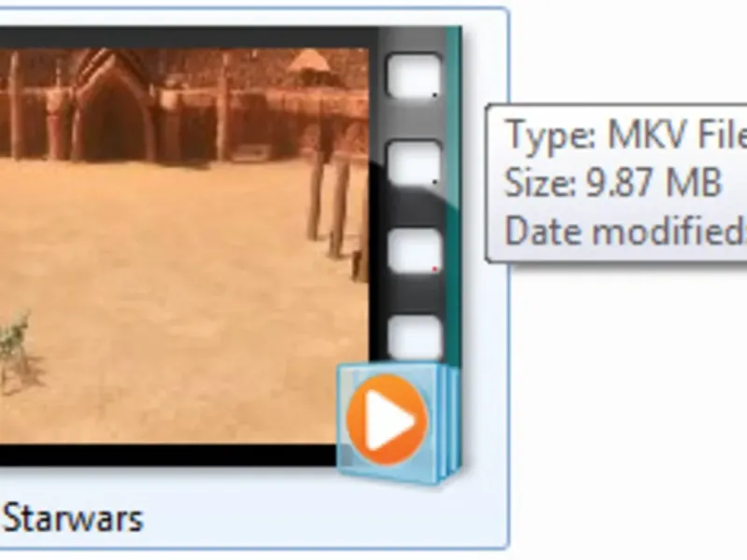Click the "Size: 9.87 MB" tooltip text
This screenshot has height=560, width=747.
click(x=613, y=182)
